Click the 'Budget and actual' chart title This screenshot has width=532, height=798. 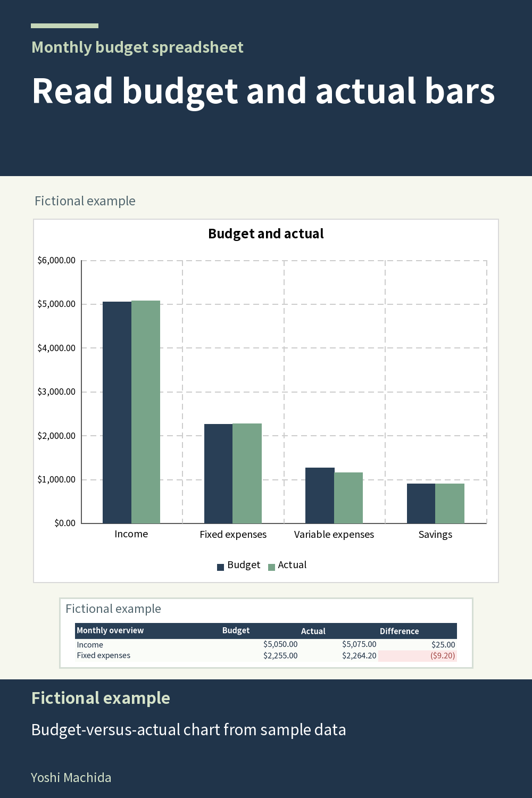point(266,234)
